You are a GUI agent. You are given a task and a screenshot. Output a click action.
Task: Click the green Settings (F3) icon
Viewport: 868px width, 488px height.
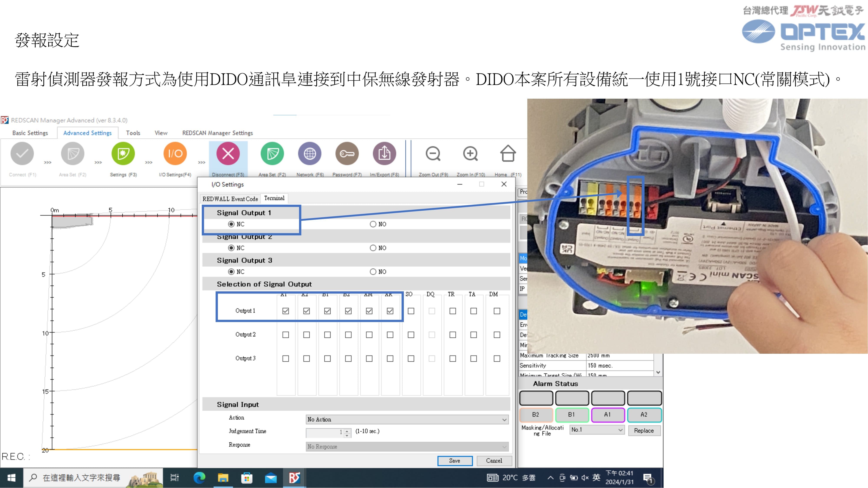(123, 154)
